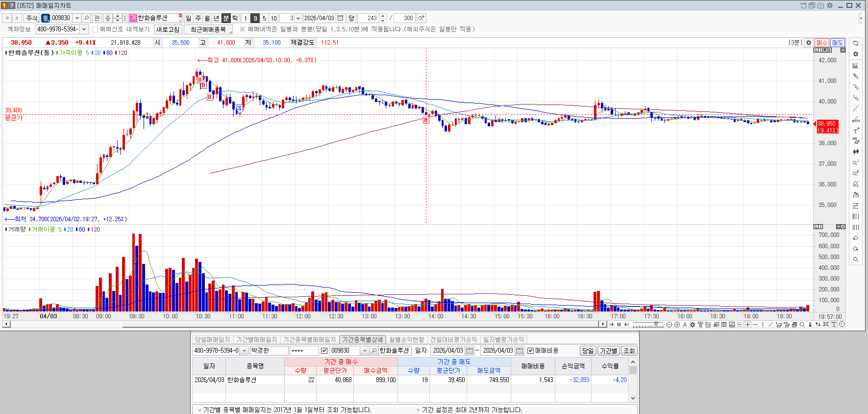The height and width of the screenshot is (414, 868).
Task: Select the 10-minute interval button
Action: (274, 18)
